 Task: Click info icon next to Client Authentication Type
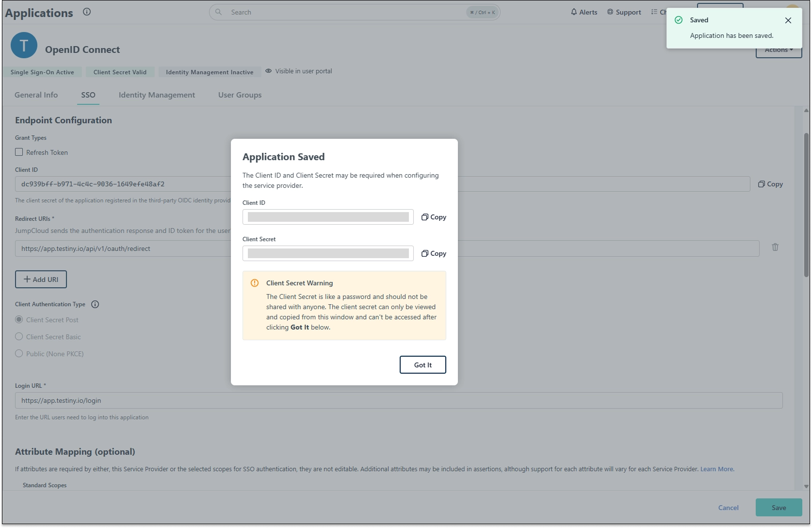(95, 305)
